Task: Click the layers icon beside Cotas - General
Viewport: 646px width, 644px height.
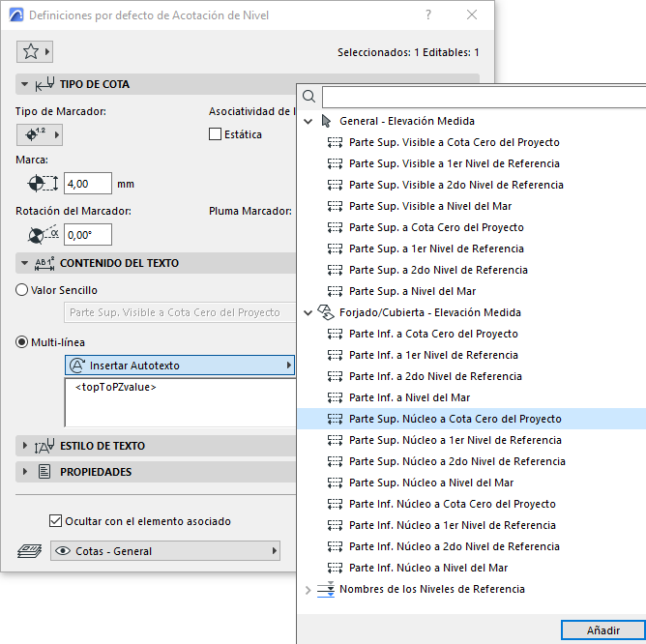Action: (x=29, y=551)
